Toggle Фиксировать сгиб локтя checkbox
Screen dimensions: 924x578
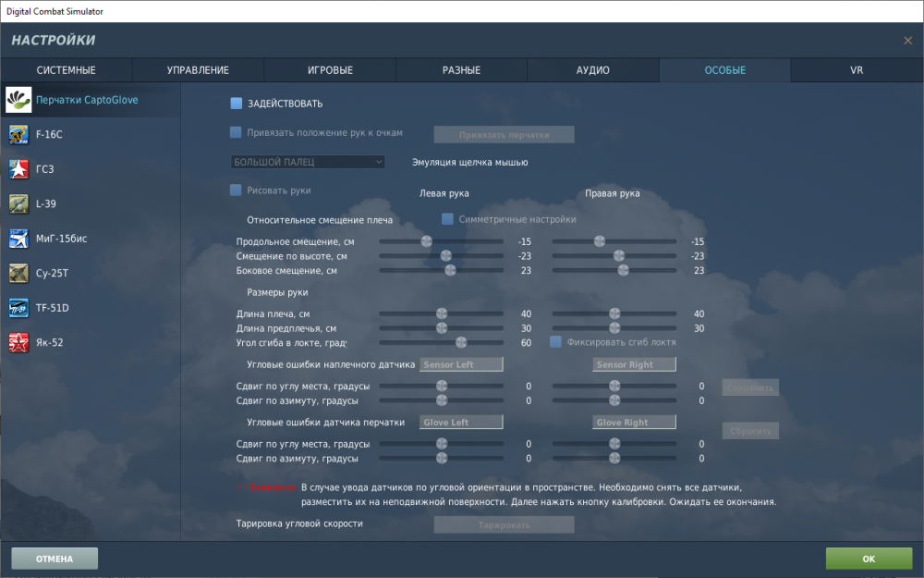point(555,341)
